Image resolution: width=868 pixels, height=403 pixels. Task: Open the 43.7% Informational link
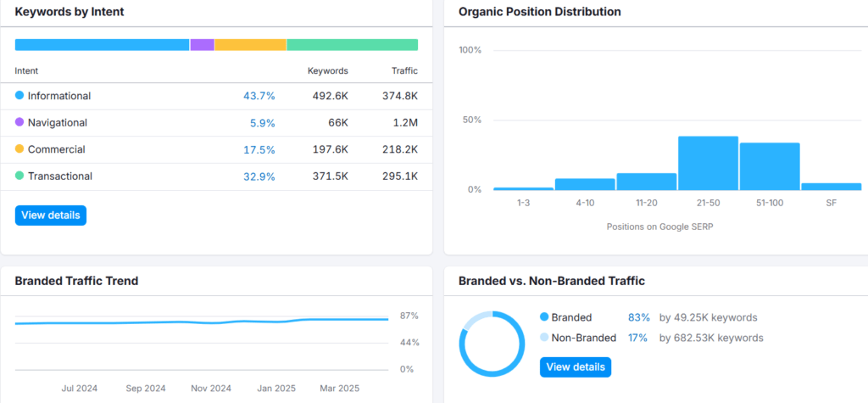coord(259,96)
